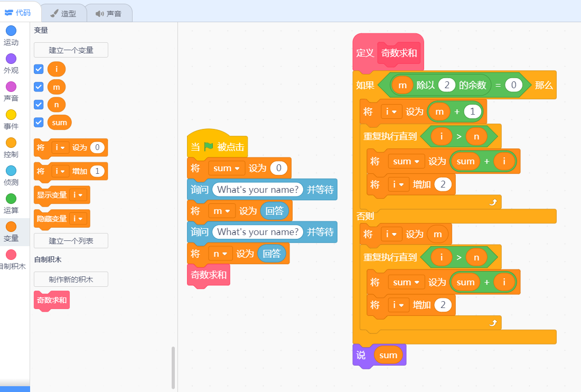Click the 将 i 增加 1 palette block
This screenshot has height=392, width=581.
point(70,172)
